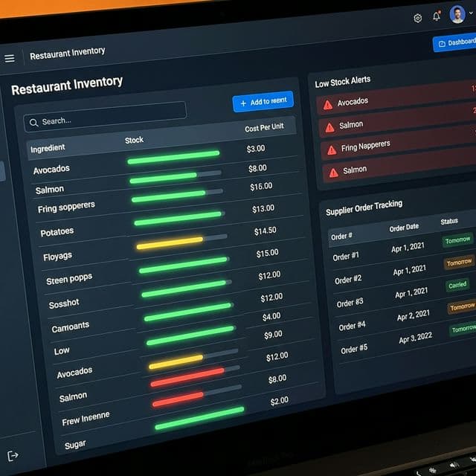Click the Add to ment button
The height and width of the screenshot is (476, 476).
tap(263, 102)
